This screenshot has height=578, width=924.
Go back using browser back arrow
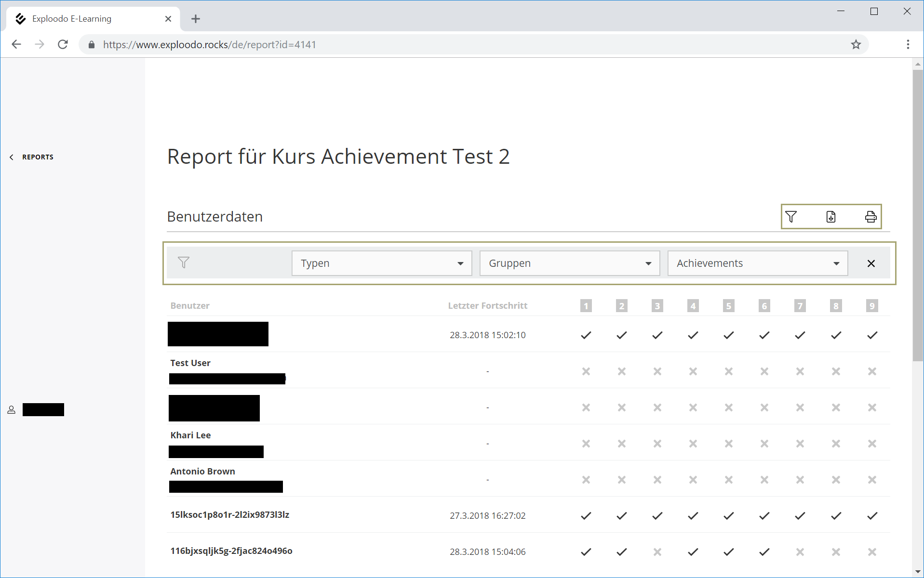pos(16,45)
